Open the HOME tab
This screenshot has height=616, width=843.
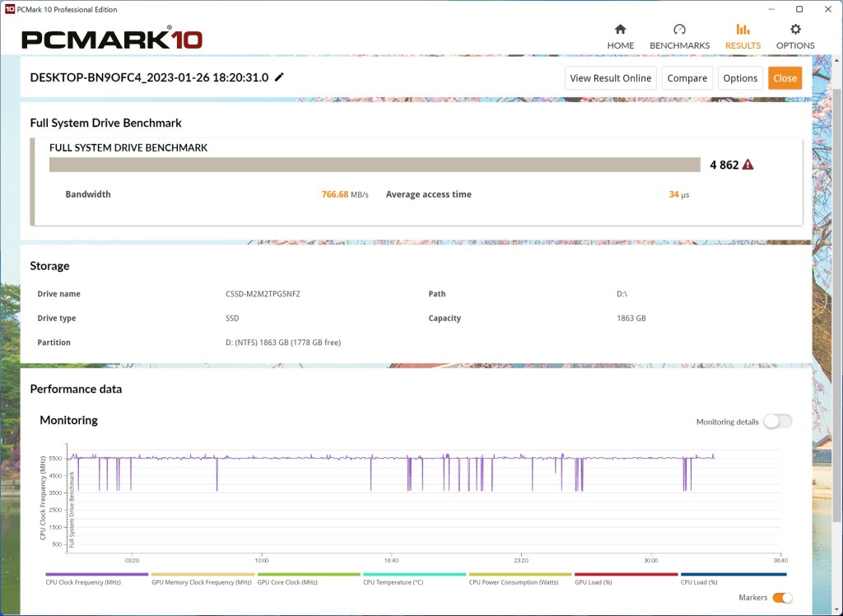621,36
